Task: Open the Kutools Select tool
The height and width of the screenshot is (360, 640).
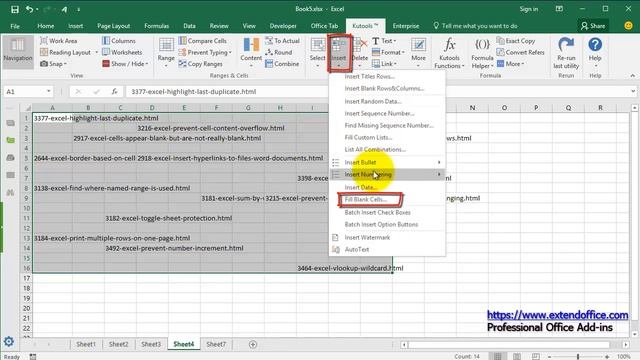Action: (317, 51)
